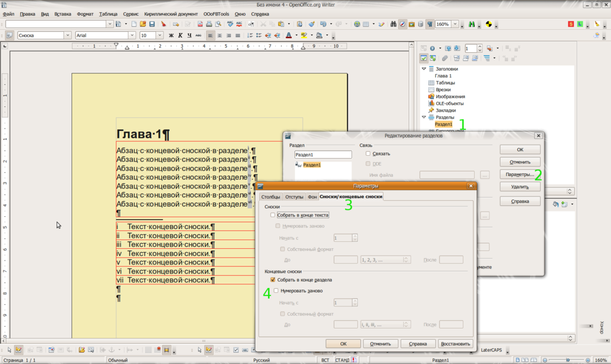Enable the endnotes 'Нумеровать заново' checkbox
611x364 pixels.
pyautogui.click(x=276, y=290)
